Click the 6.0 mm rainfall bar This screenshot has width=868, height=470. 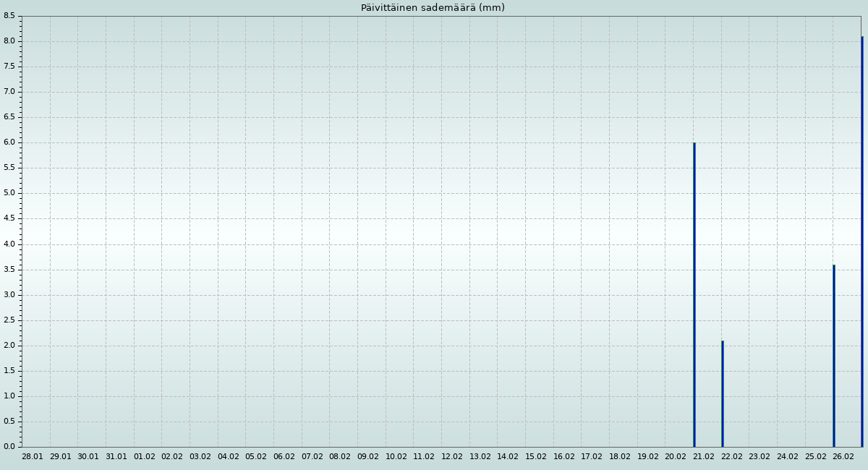694,295
